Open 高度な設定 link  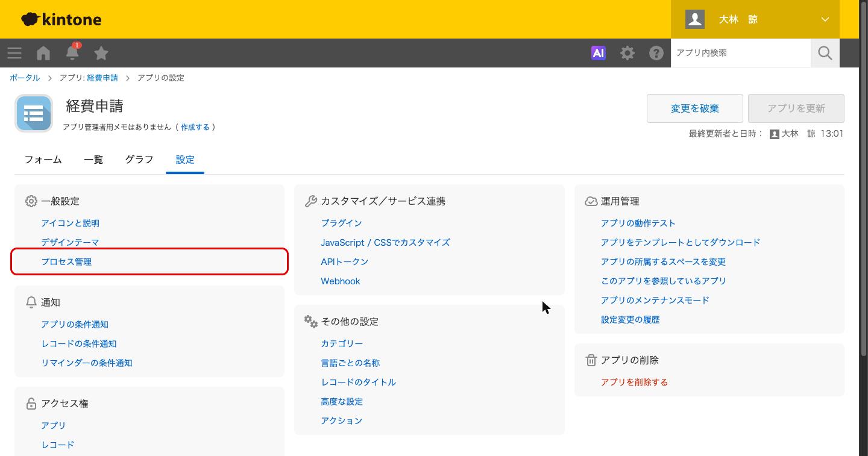pos(342,401)
